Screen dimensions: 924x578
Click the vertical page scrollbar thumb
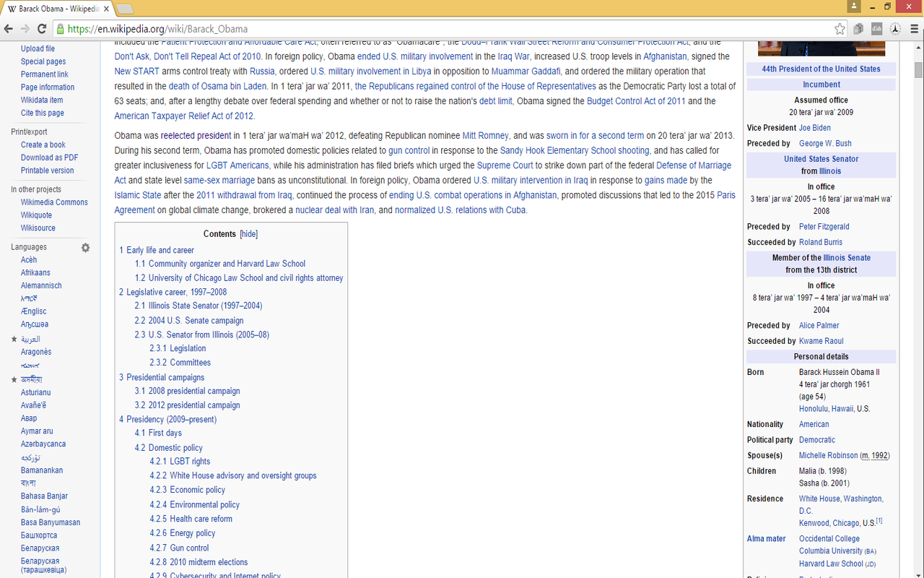[x=918, y=70]
